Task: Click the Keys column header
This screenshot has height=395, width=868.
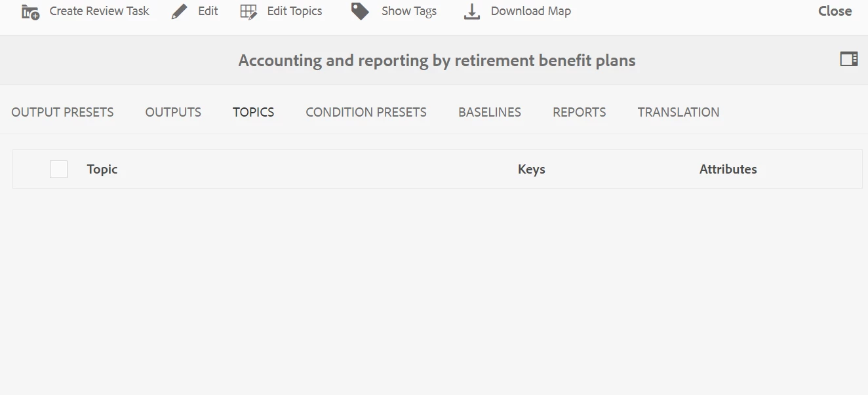Action: [532, 169]
